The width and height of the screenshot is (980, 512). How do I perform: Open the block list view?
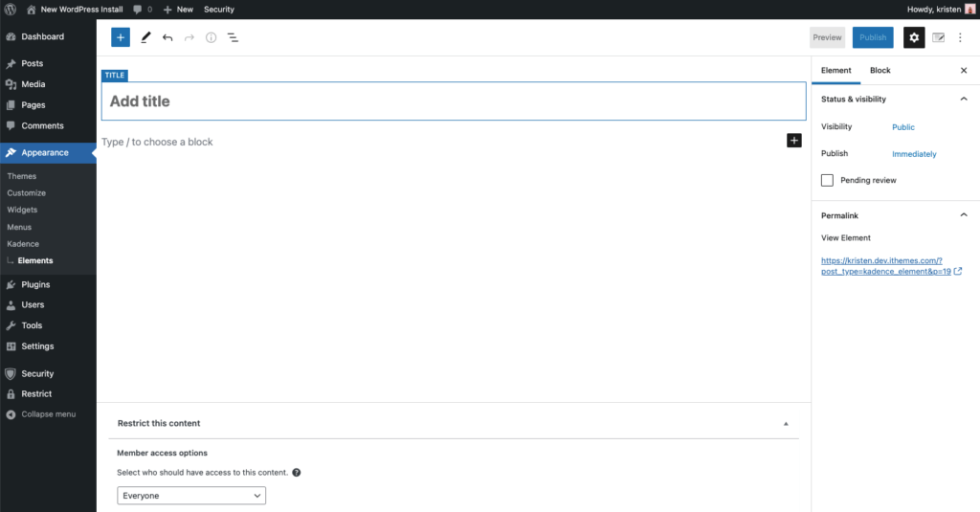coord(233,37)
